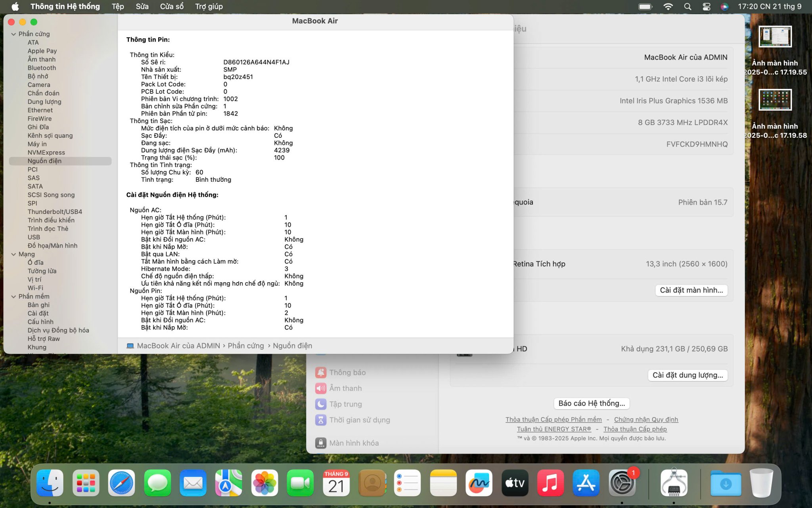Viewport: 812px width, 508px height.
Task: Open Launchpad from the Dock
Action: 86,483
